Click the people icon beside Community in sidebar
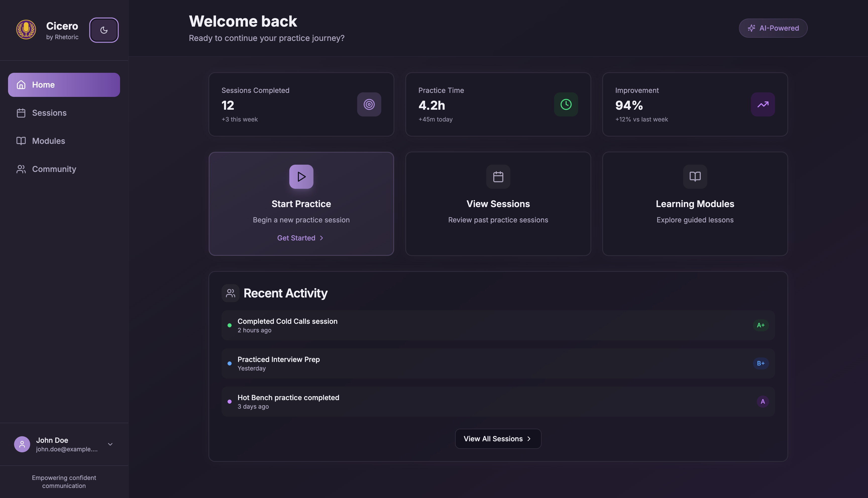The width and height of the screenshot is (868, 498). click(21, 169)
